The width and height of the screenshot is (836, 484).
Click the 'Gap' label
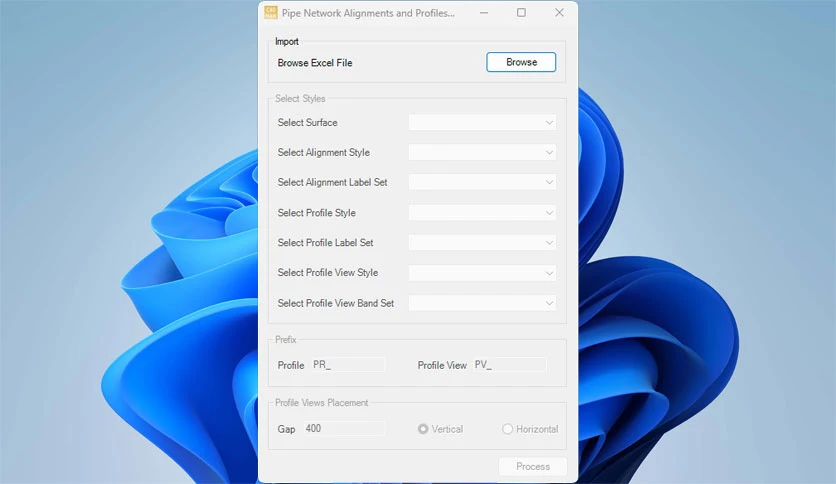(286, 429)
